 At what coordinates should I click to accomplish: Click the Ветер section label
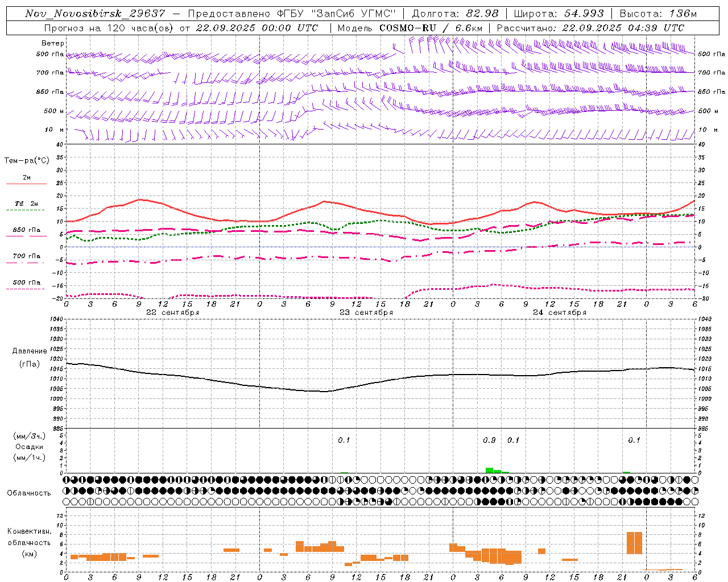[53, 43]
